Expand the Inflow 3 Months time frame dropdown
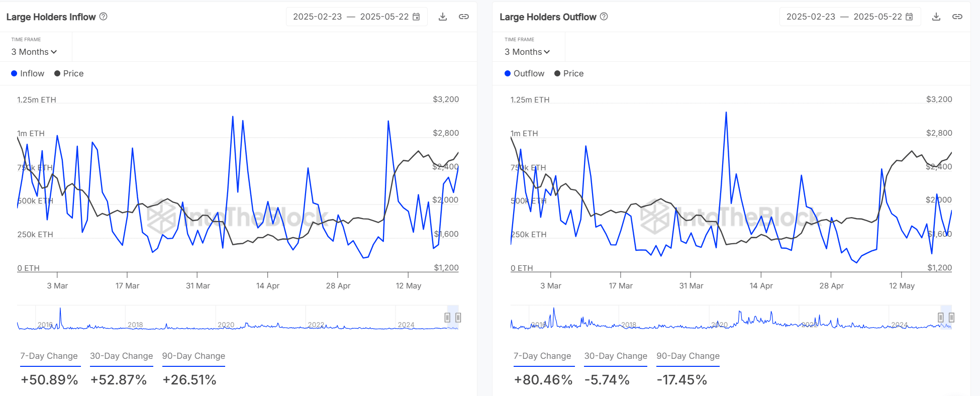This screenshot has height=396, width=980. [34, 52]
